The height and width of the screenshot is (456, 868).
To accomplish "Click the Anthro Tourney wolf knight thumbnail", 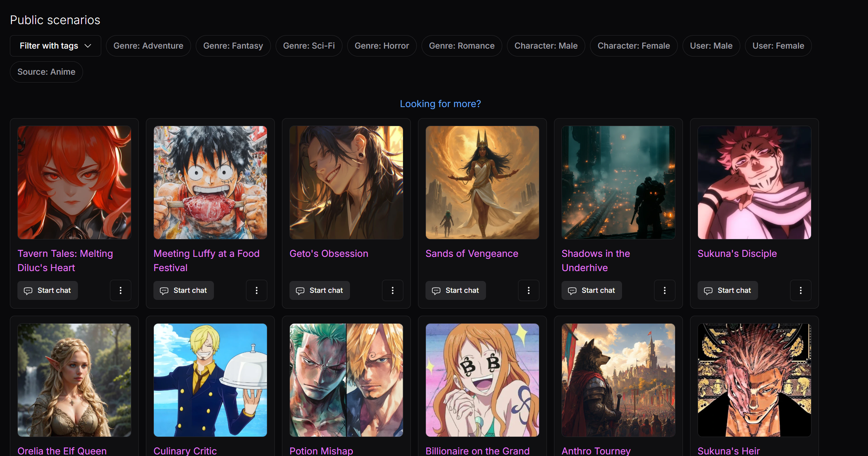I will coord(618,380).
